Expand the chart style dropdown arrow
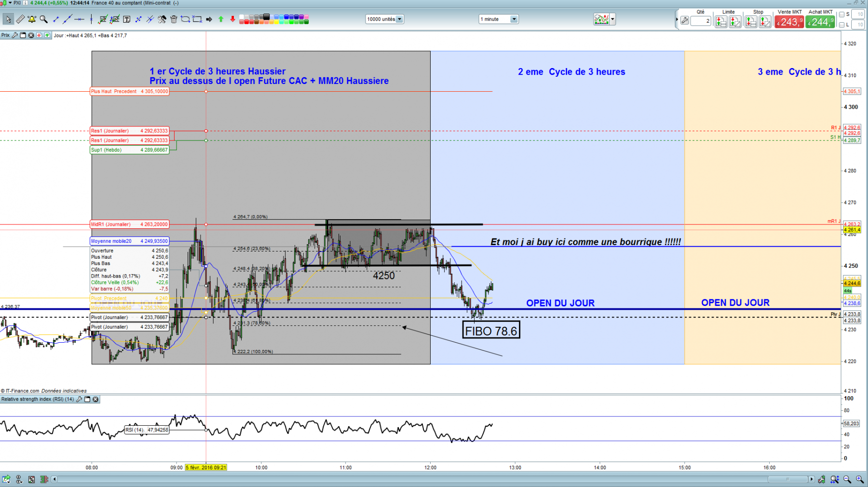Image resolution: width=868 pixels, height=487 pixels. [613, 19]
